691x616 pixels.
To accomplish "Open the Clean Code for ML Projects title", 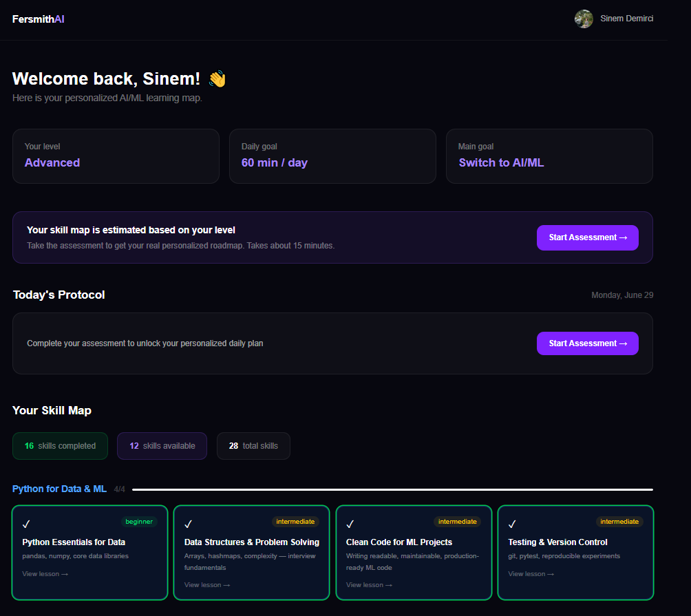I will point(399,542).
